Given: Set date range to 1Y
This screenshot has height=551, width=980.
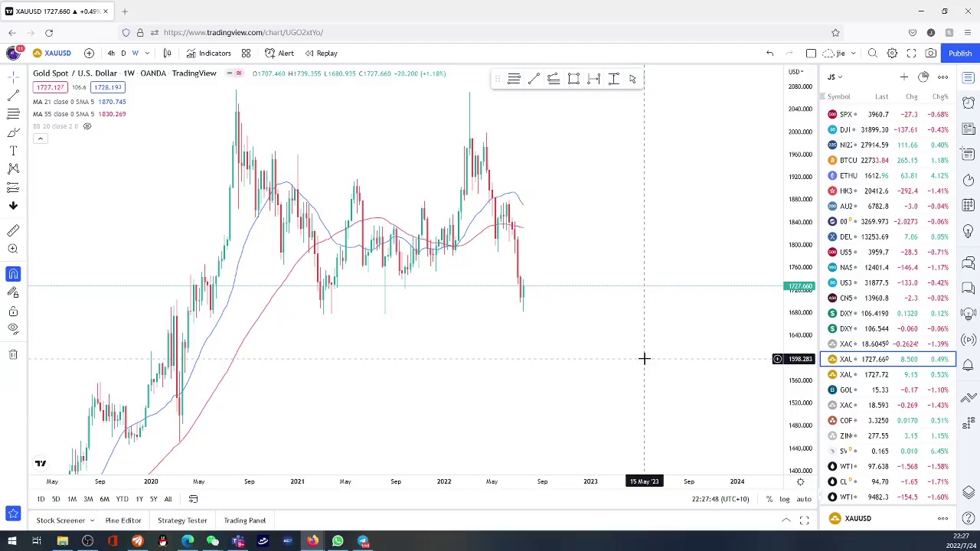Looking at the screenshot, I should point(139,499).
